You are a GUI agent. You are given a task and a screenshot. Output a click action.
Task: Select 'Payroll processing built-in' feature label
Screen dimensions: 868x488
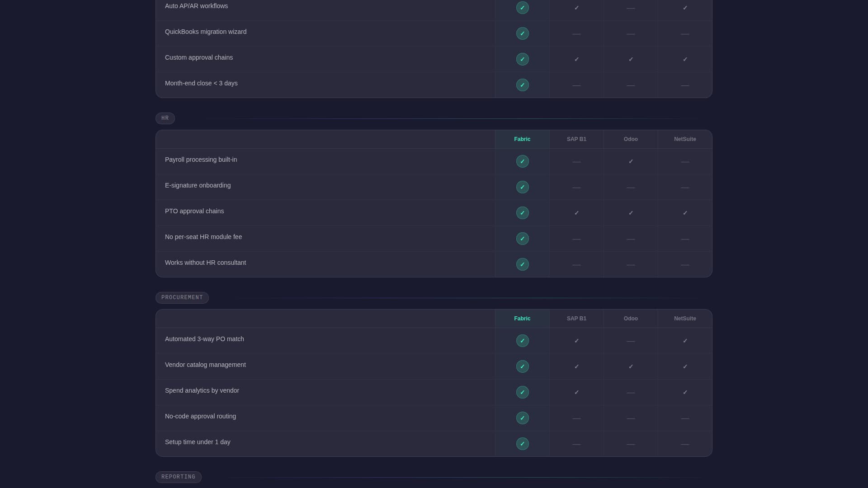click(201, 160)
